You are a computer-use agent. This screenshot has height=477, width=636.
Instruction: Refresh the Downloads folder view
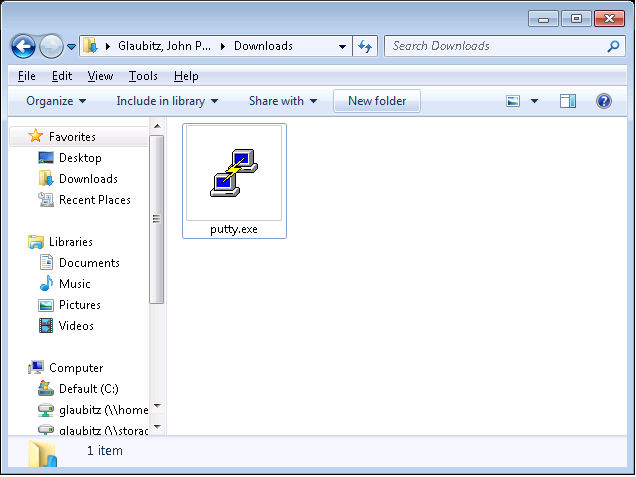click(365, 46)
